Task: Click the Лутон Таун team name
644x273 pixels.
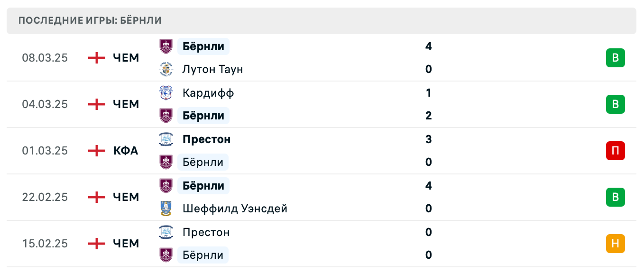Action: pyautogui.click(x=212, y=69)
